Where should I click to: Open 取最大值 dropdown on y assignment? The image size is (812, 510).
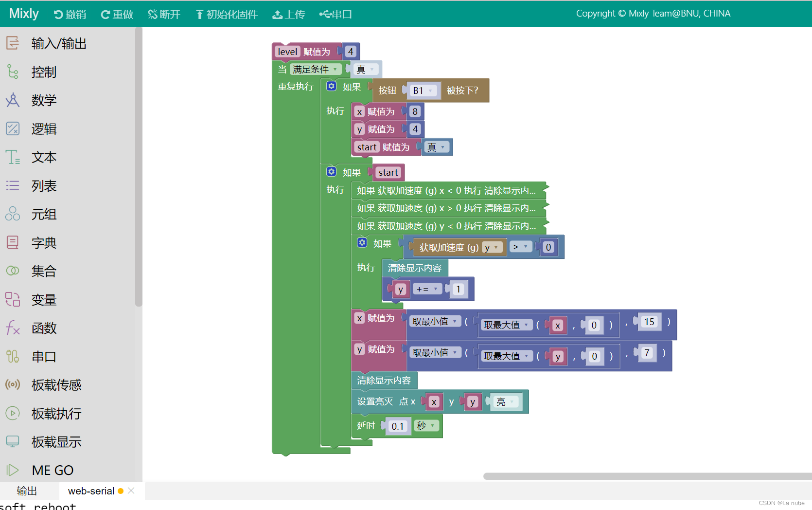pos(507,356)
